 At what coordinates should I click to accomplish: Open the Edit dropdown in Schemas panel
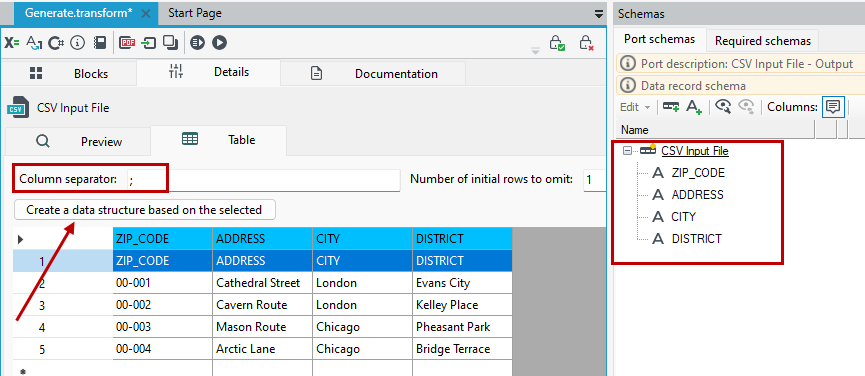[635, 107]
